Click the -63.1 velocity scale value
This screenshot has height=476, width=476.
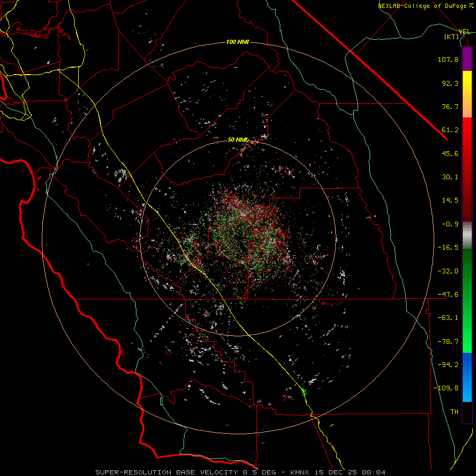pyautogui.click(x=448, y=318)
